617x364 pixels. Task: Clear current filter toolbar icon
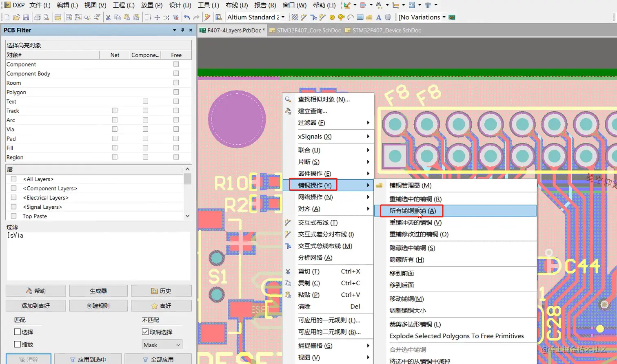point(176,17)
